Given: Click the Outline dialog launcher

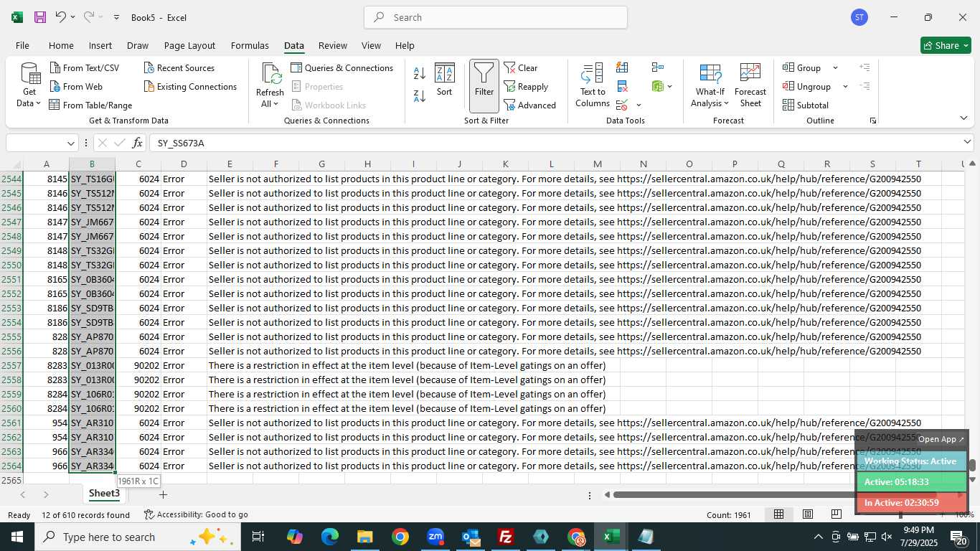Looking at the screenshot, I should click(873, 121).
